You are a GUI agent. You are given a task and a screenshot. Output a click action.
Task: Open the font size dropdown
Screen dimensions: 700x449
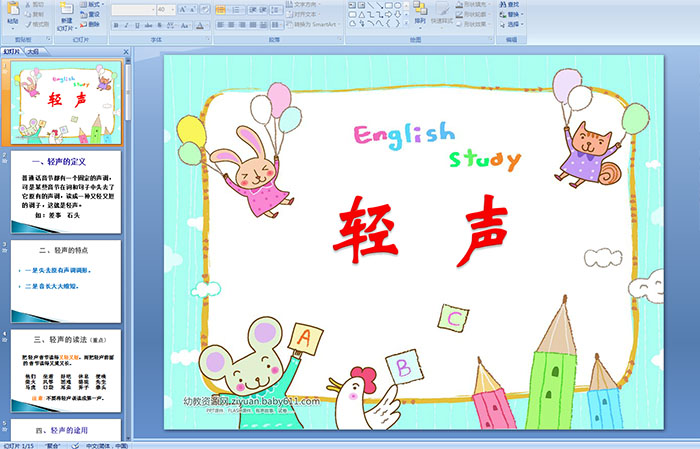172,9
